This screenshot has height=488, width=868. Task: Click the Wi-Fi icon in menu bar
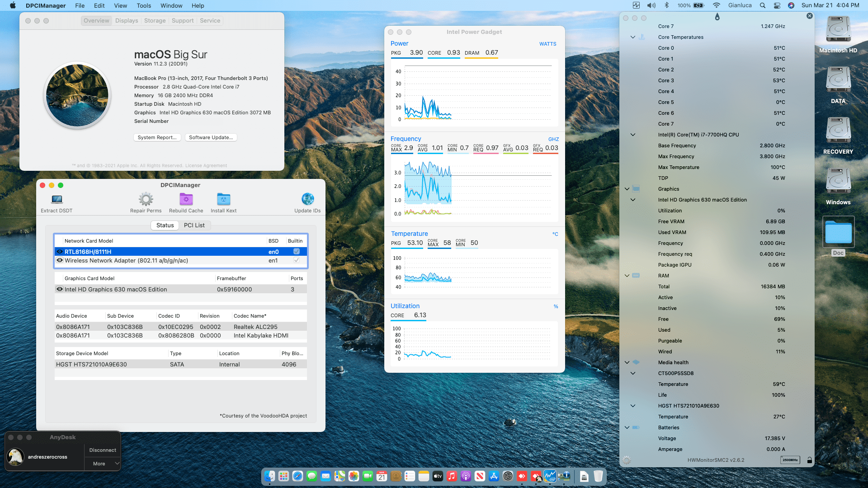pos(717,5)
